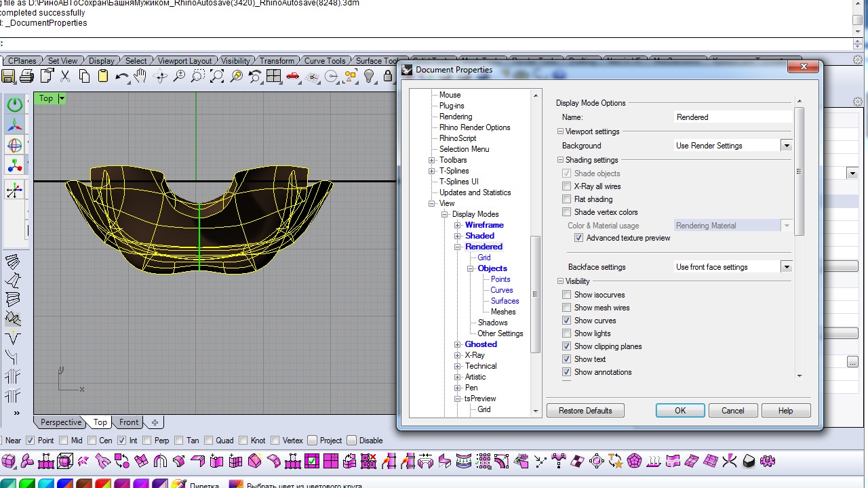
Task: Switch to the Perspective viewport tab
Action: (x=60, y=422)
